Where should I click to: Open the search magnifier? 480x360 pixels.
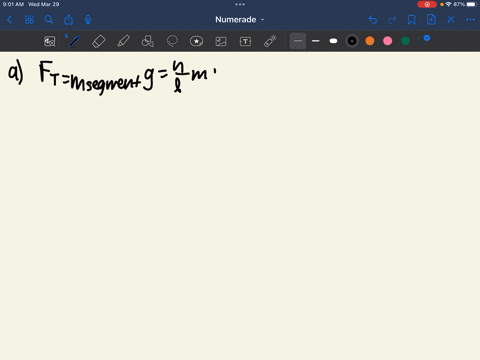49,20
